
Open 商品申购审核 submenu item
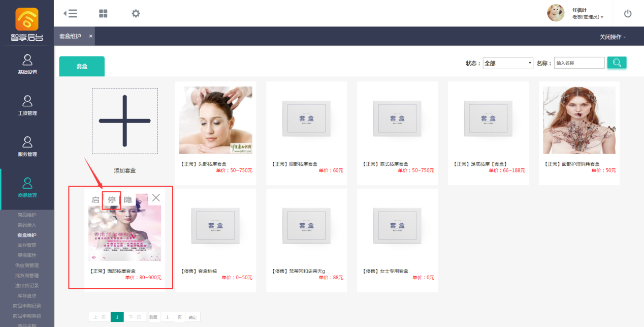point(27,316)
